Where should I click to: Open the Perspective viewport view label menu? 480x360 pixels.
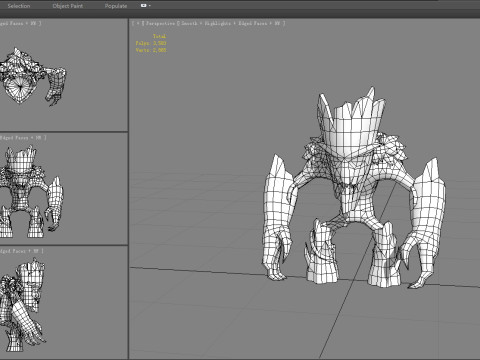pyautogui.click(x=160, y=23)
